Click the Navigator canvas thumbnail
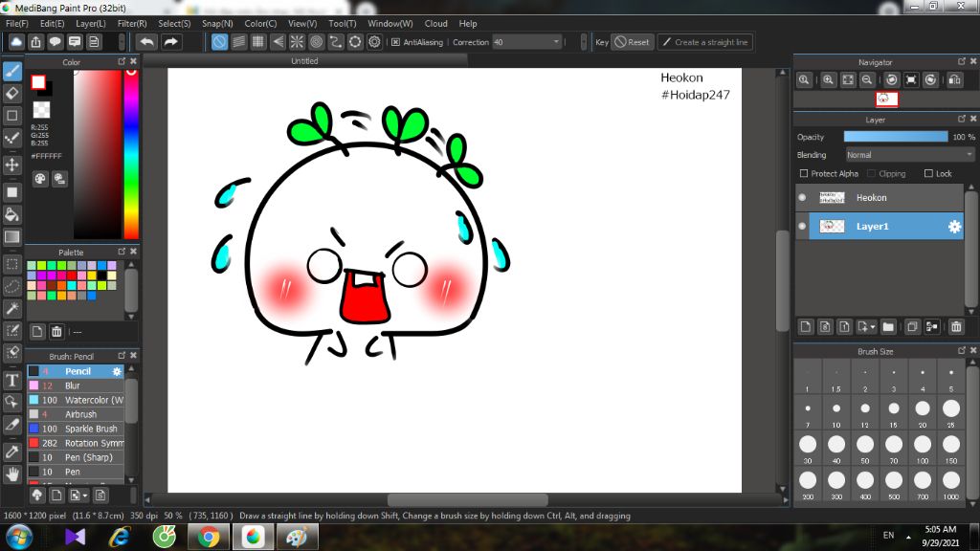 click(x=886, y=99)
